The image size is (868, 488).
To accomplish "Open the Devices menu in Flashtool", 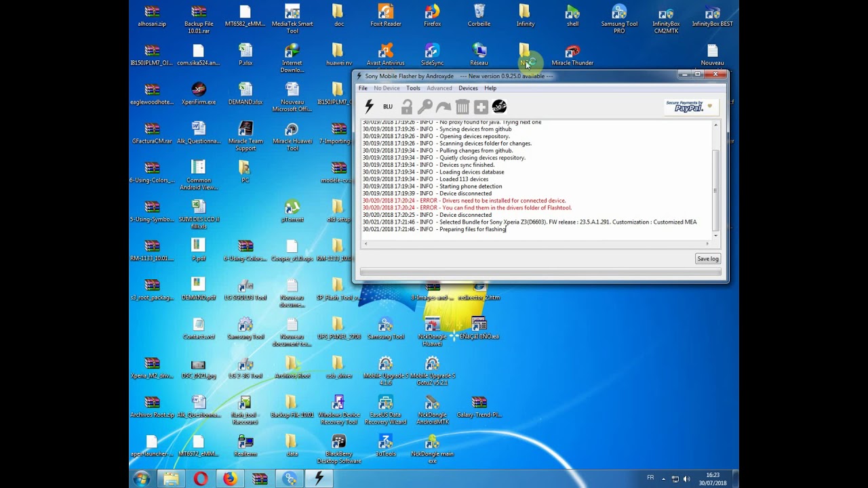I will (468, 88).
